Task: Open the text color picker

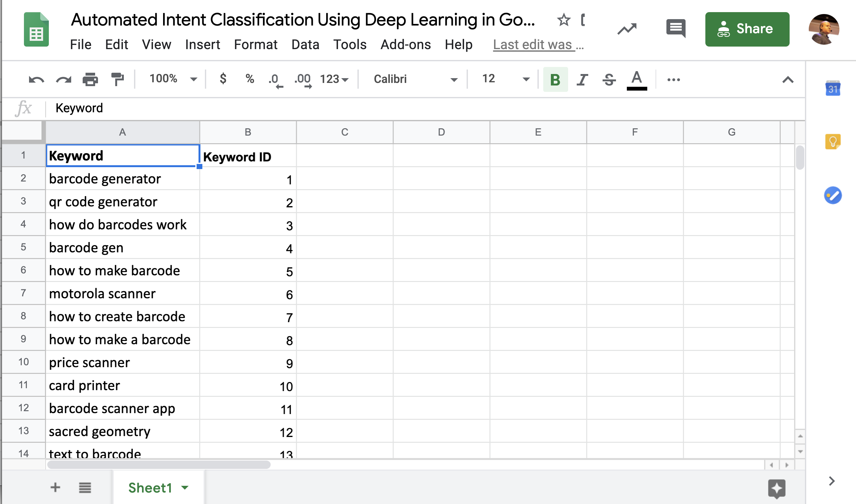Action: tap(636, 80)
